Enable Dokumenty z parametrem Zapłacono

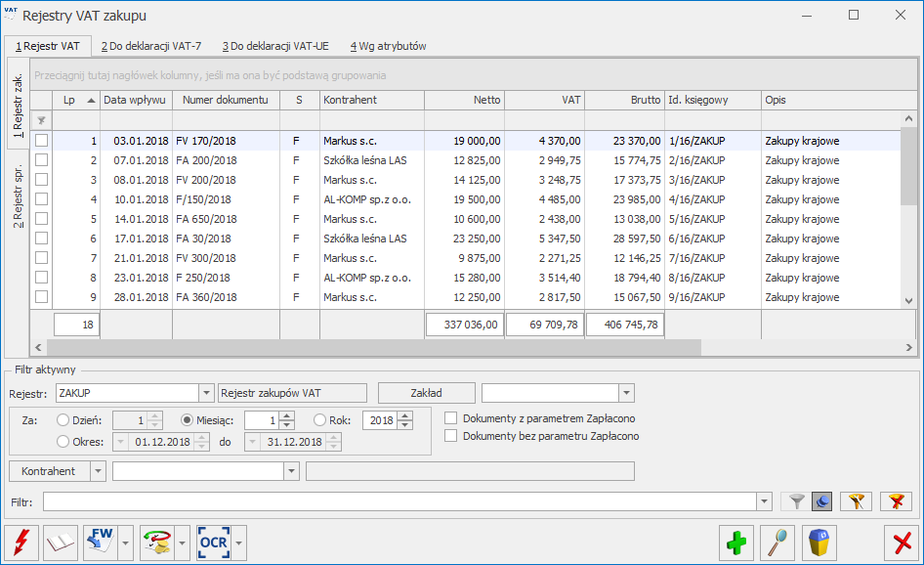point(451,418)
